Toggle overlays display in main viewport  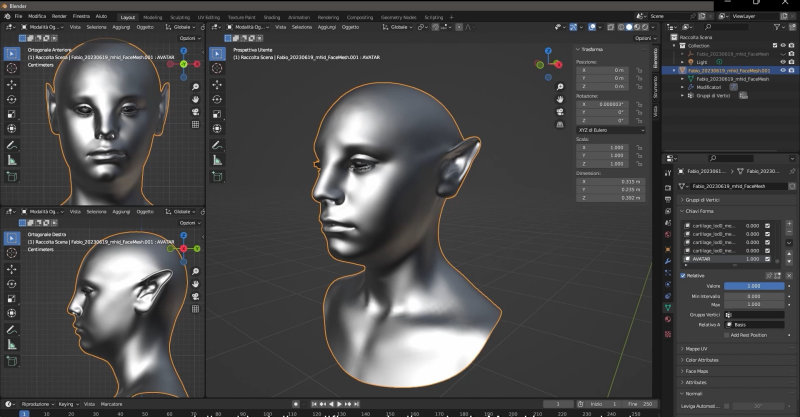pos(592,27)
